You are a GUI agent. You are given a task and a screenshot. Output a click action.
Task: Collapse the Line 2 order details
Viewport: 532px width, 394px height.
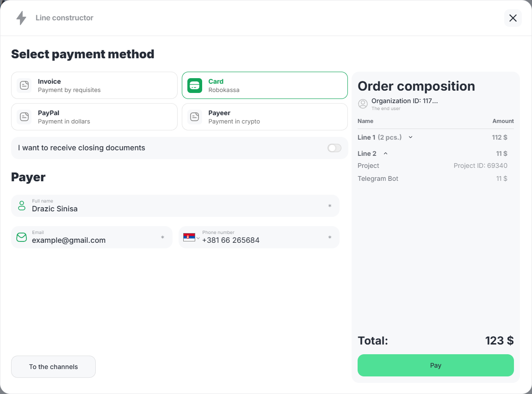click(x=386, y=154)
